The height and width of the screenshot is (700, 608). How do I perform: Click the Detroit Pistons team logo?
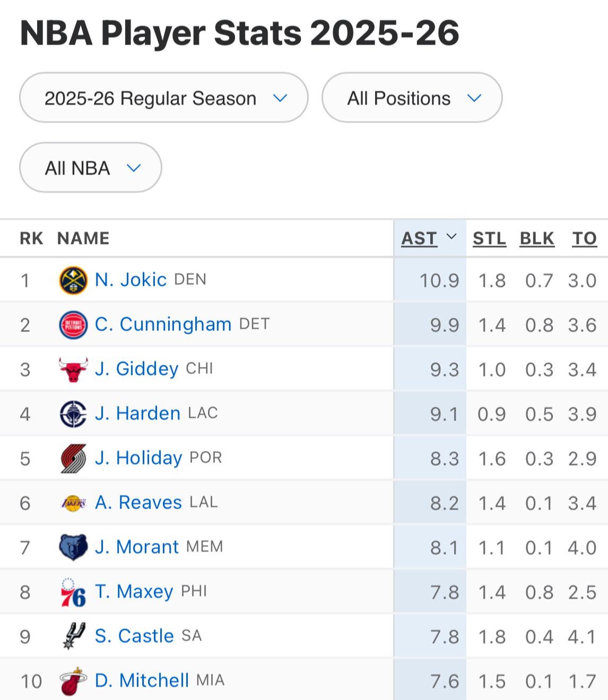[x=73, y=325]
